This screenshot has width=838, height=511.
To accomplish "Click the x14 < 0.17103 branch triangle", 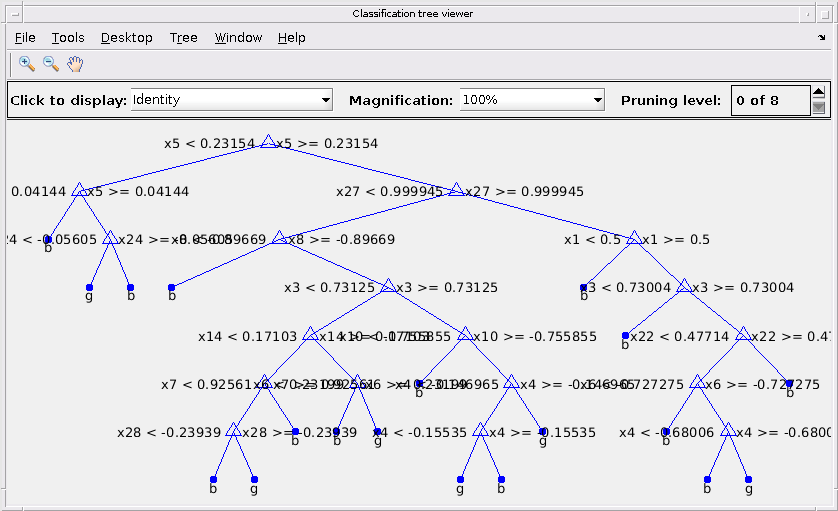I will point(311,334).
